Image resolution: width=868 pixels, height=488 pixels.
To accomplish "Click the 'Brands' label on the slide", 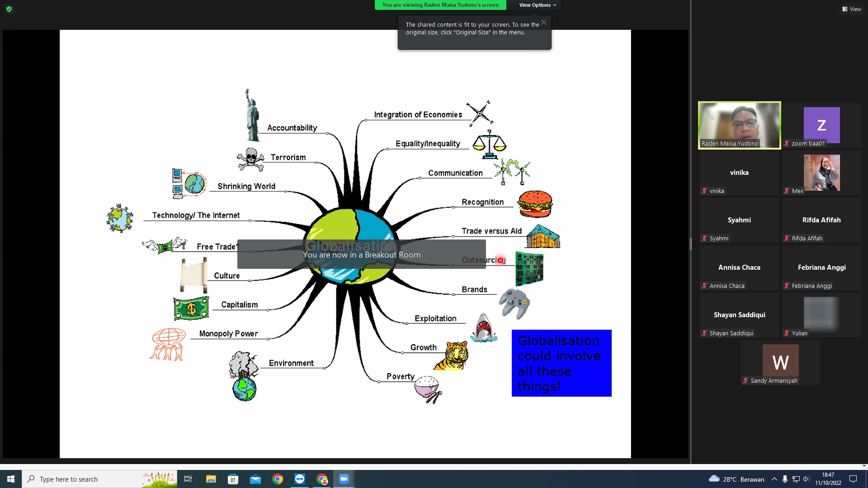I will (475, 289).
